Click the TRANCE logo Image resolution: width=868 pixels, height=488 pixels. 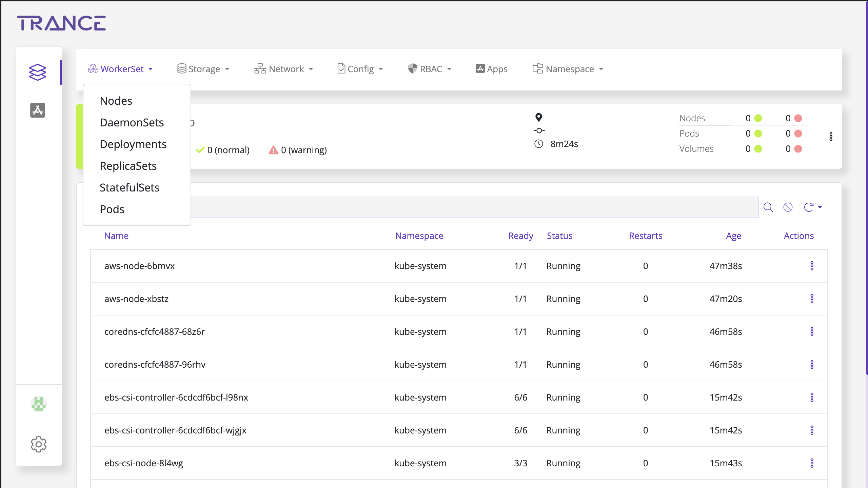[x=61, y=23]
